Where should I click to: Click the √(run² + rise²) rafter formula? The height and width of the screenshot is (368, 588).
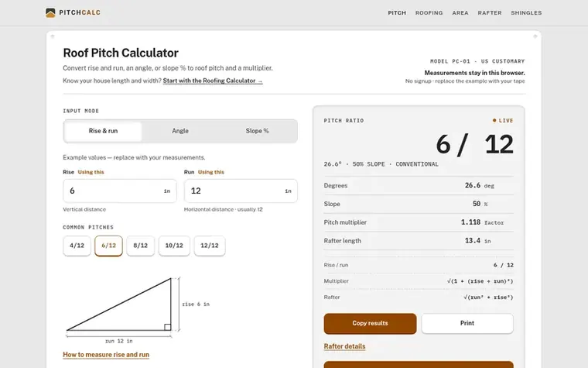click(x=488, y=297)
